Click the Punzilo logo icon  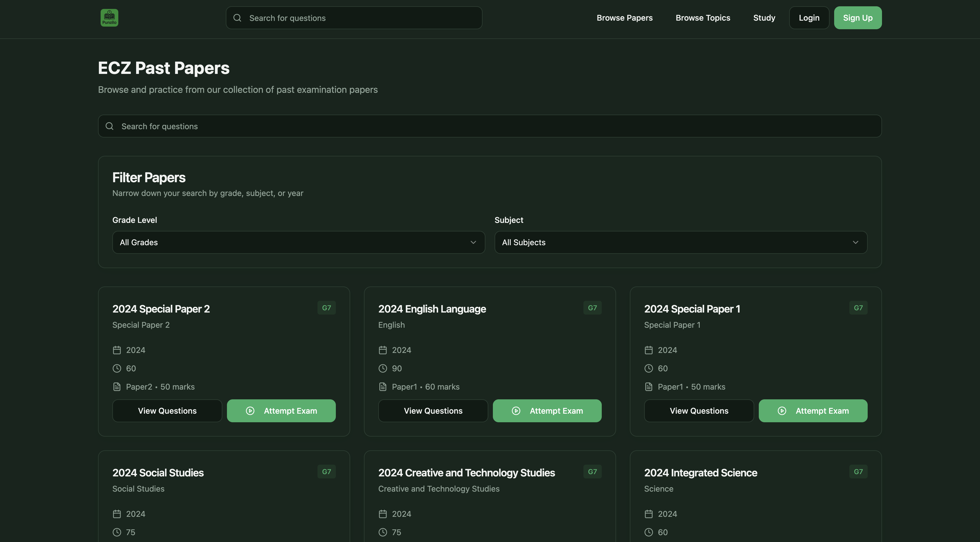(109, 18)
